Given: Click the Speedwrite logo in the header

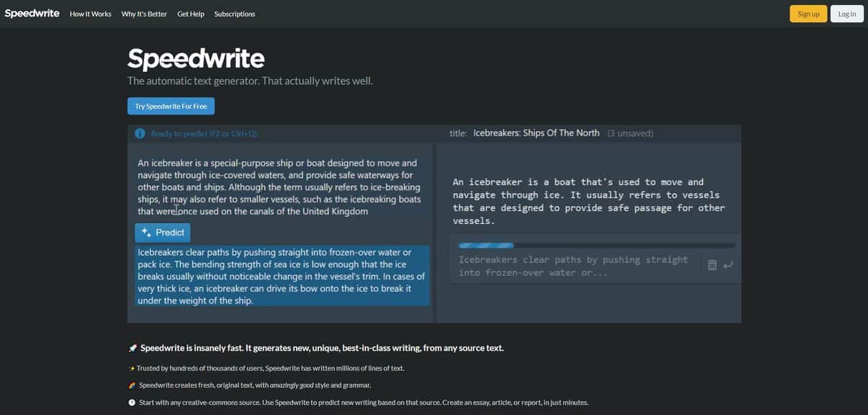Looking at the screenshot, I should tap(31, 12).
